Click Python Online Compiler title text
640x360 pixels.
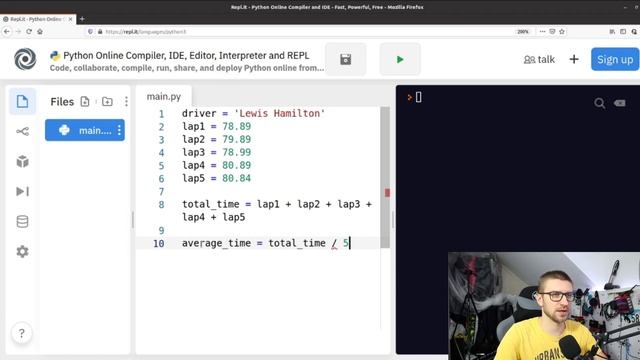point(186,56)
